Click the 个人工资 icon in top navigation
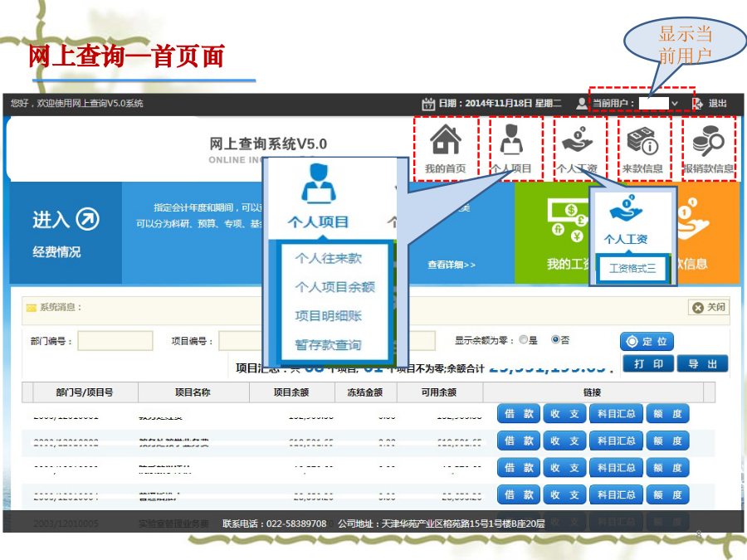Viewport: 747px width, 560px height. click(577, 139)
